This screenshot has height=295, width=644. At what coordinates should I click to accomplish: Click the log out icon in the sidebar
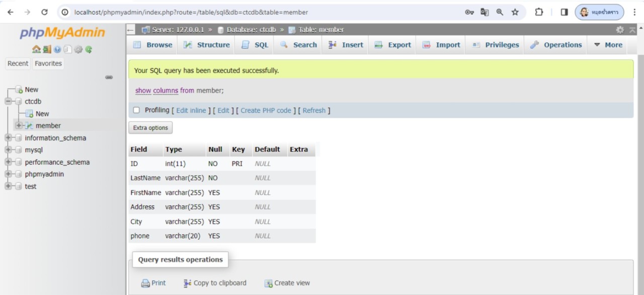pos(47,49)
